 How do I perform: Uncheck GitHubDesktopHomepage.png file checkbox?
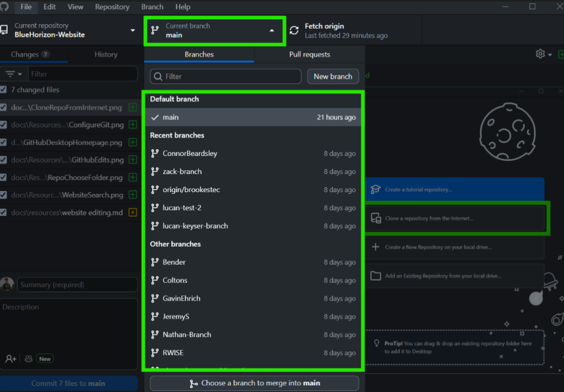(x=3, y=143)
